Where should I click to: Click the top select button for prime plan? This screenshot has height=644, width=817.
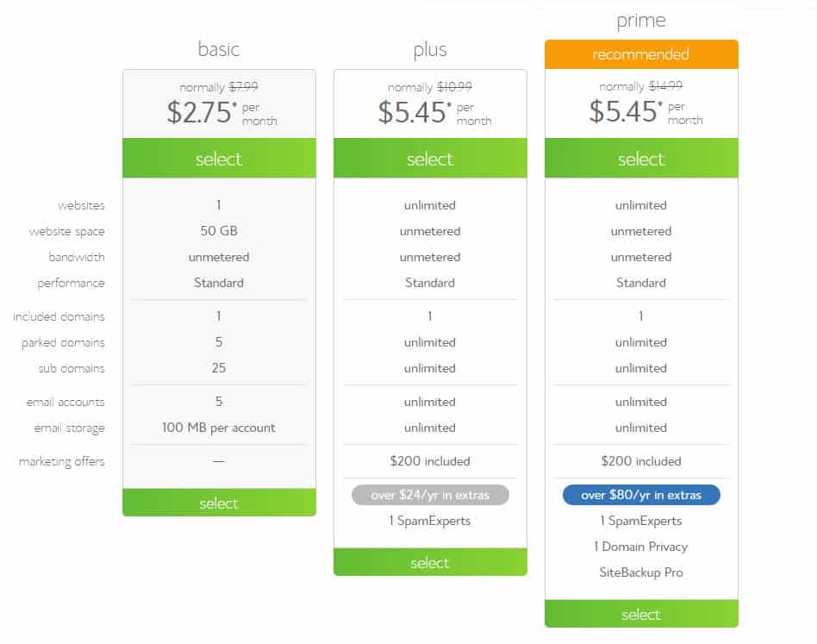click(x=641, y=158)
